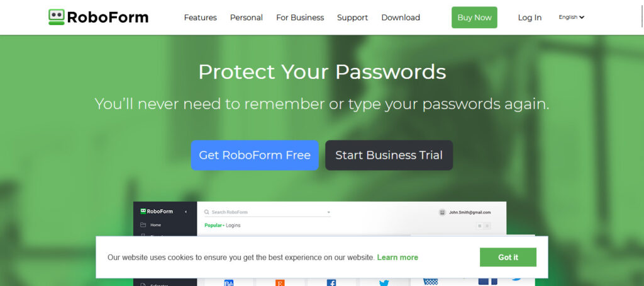Click the Facebook login tile icon
This screenshot has width=644, height=286.
[x=331, y=283]
